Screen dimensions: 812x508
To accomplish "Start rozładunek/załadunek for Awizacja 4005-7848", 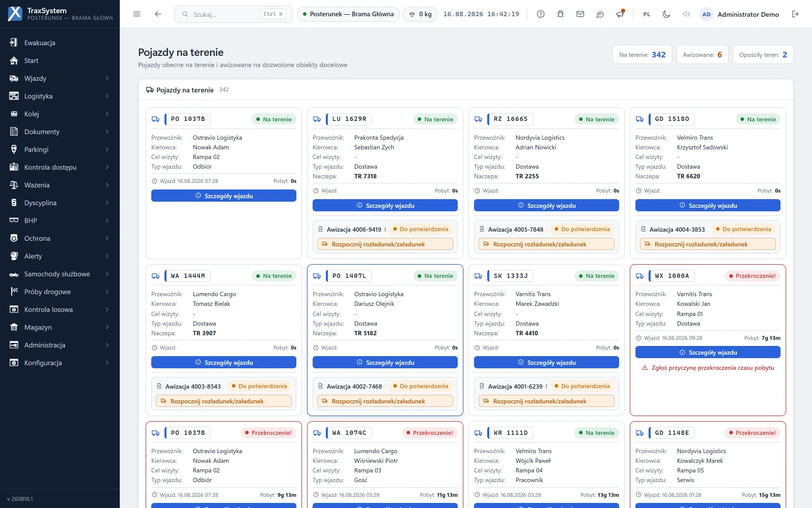I will point(547,244).
